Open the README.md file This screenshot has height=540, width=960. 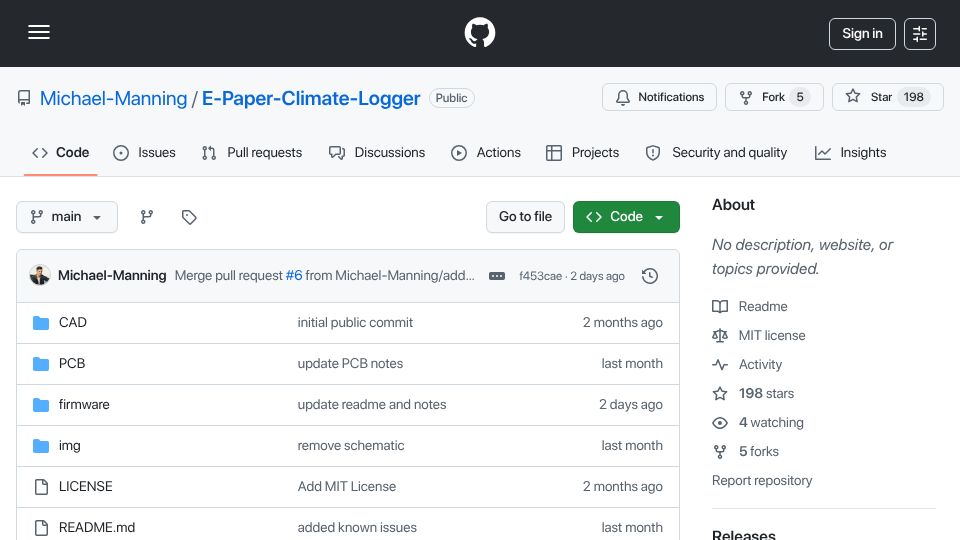(x=97, y=528)
